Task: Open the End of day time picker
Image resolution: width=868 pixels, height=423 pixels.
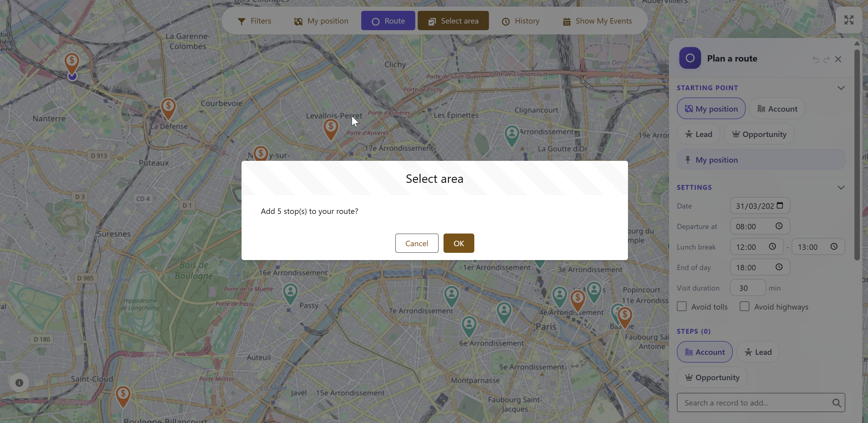Action: click(779, 267)
